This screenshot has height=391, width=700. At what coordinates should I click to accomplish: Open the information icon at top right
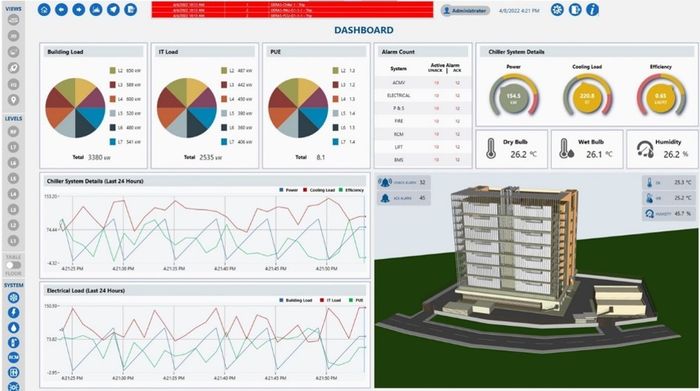[x=592, y=9]
